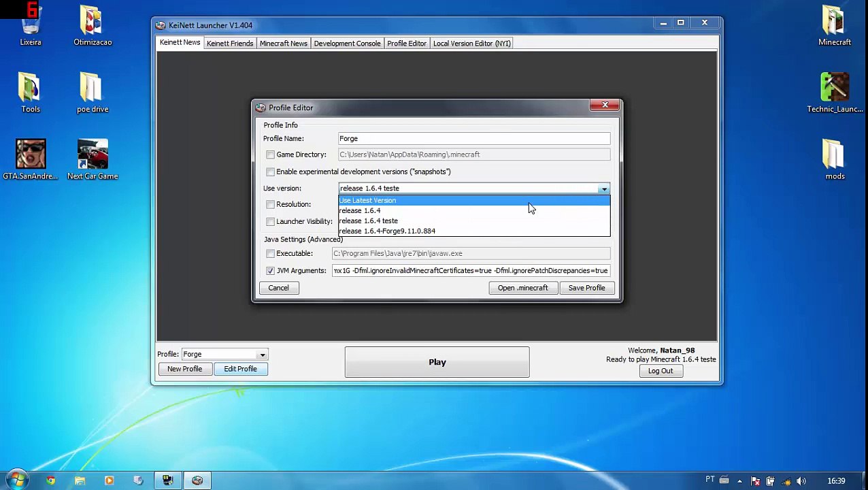
Task: Enable experimental development versions snapshots checkbox
Action: (270, 171)
